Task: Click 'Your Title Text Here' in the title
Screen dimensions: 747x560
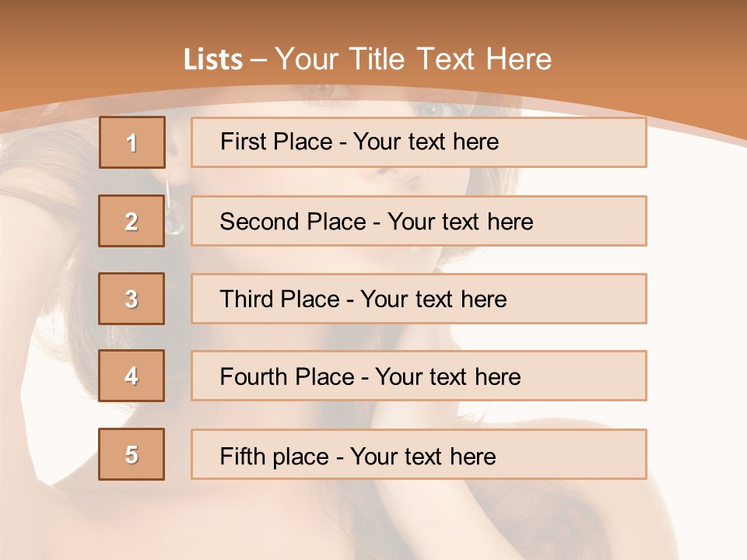Action: tap(413, 59)
